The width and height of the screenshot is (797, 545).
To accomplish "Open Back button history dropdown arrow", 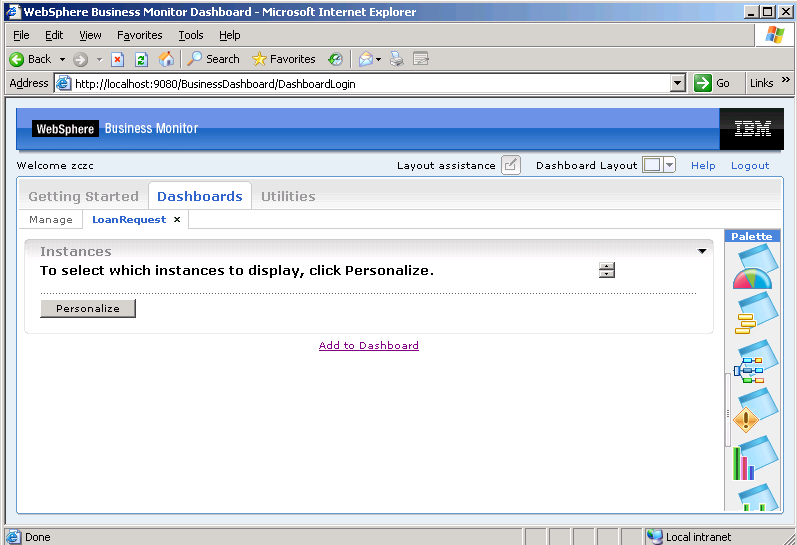I will [63, 59].
